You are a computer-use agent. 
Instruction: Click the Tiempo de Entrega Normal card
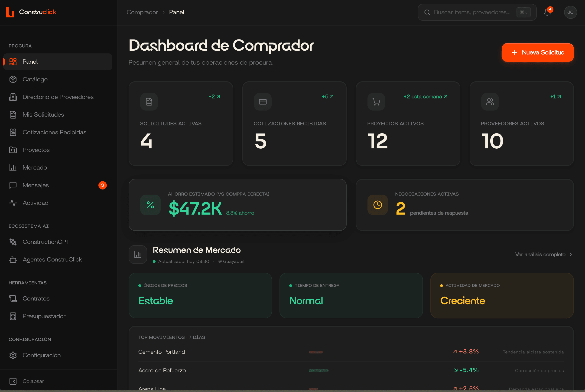tap(351, 295)
